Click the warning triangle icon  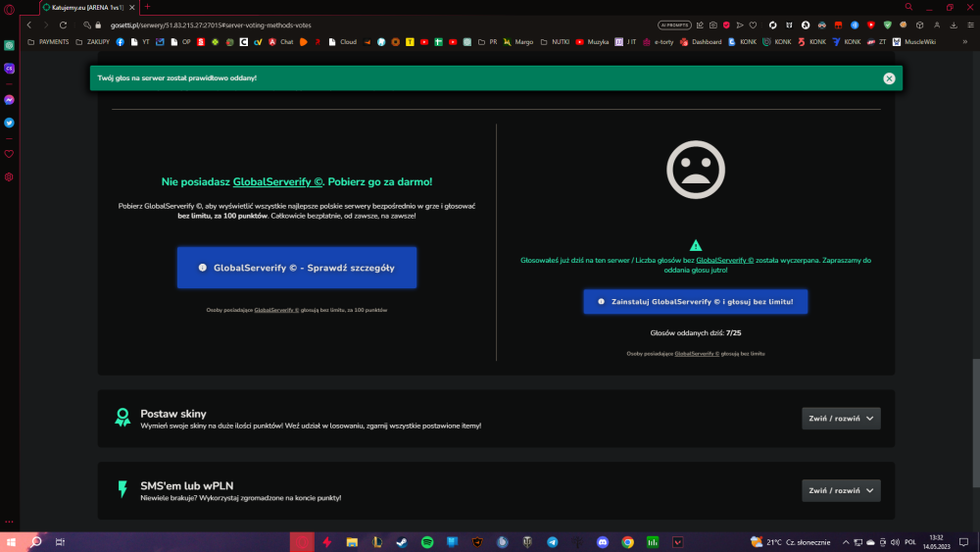click(696, 245)
